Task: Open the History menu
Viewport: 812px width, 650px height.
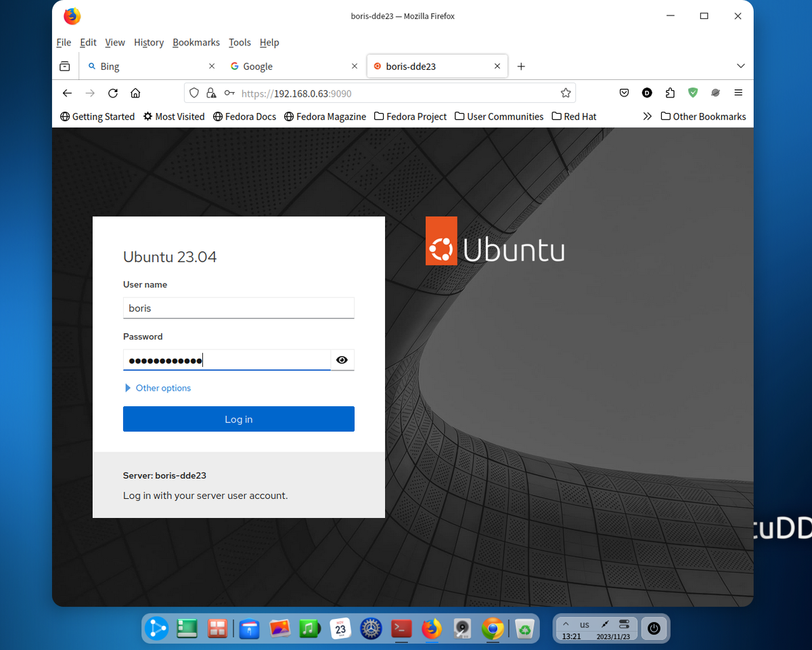Action: pos(149,42)
